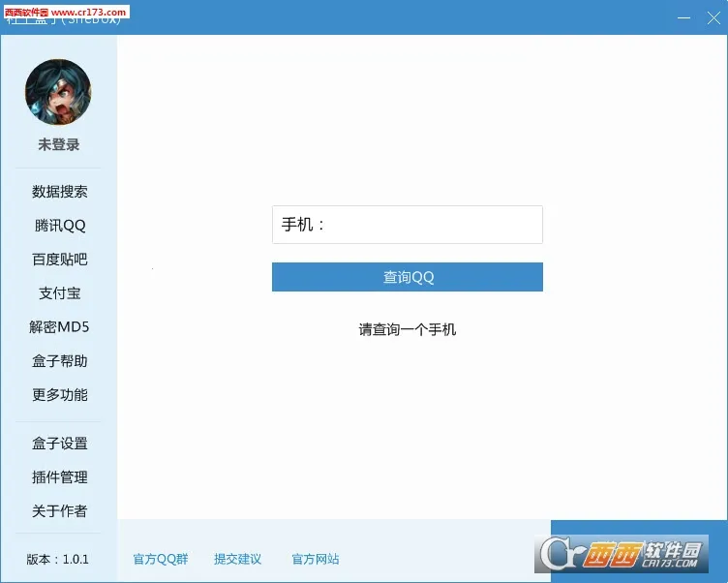The width and height of the screenshot is (728, 583).
Task: Open 插件管理 plugin manager
Action: click(x=59, y=477)
